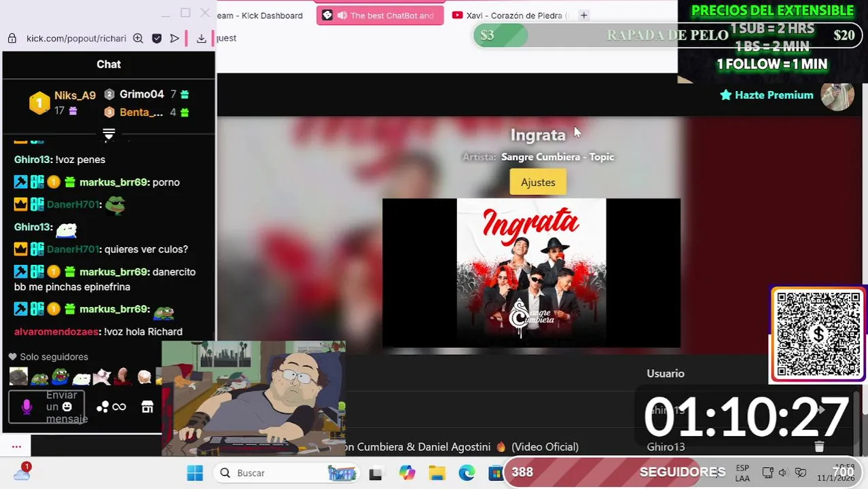The image size is (868, 489).
Task: Click Ghiro13 in the song queue row
Action: point(666,447)
